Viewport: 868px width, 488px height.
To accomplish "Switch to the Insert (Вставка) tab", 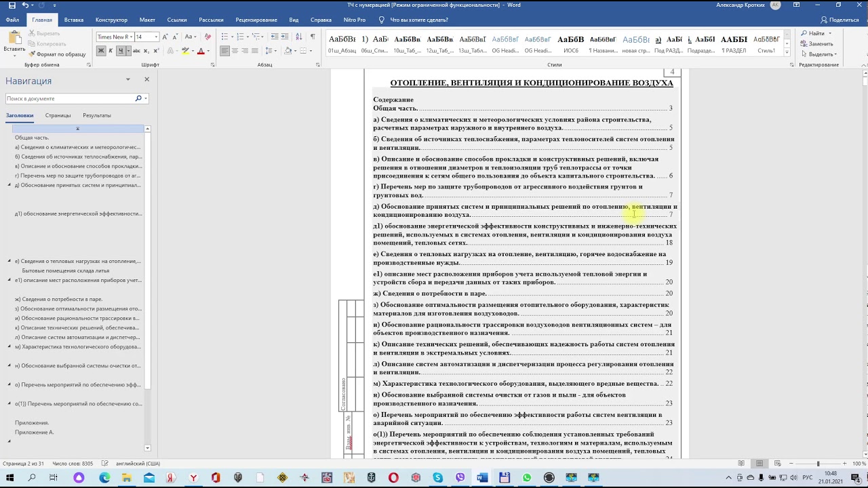I will coord(74,20).
